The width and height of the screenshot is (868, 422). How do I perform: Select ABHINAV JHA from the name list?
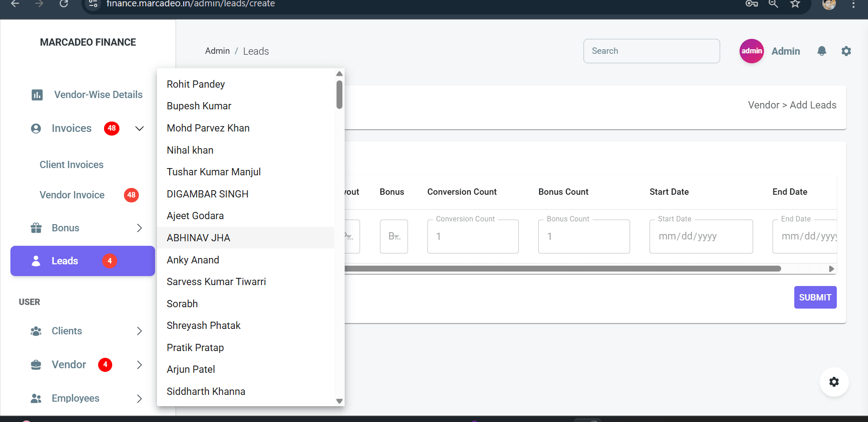[198, 237]
